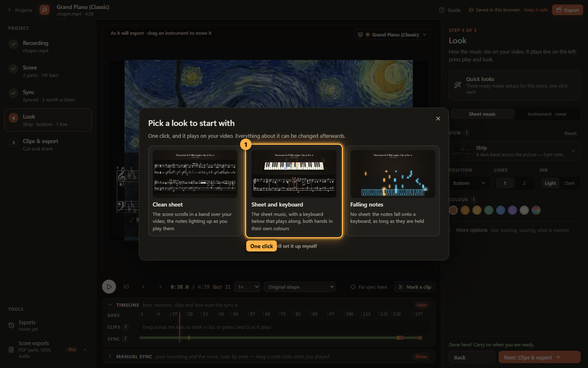Switch to the Instrument tab
The height and width of the screenshot is (368, 588).
pos(547,114)
